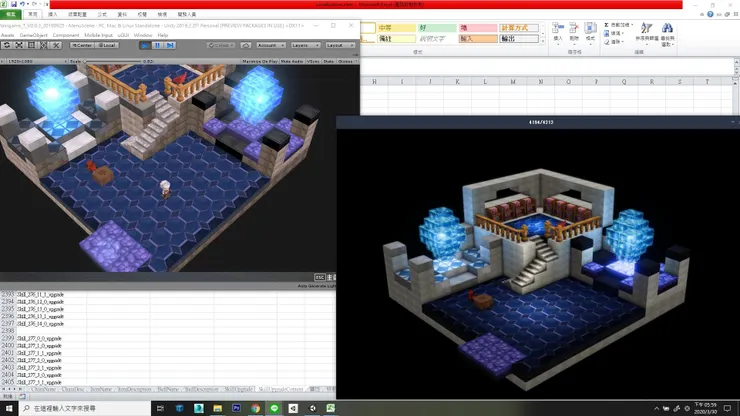Click the Excel Help question icon
The height and width of the screenshot is (416, 740).
[710, 15]
